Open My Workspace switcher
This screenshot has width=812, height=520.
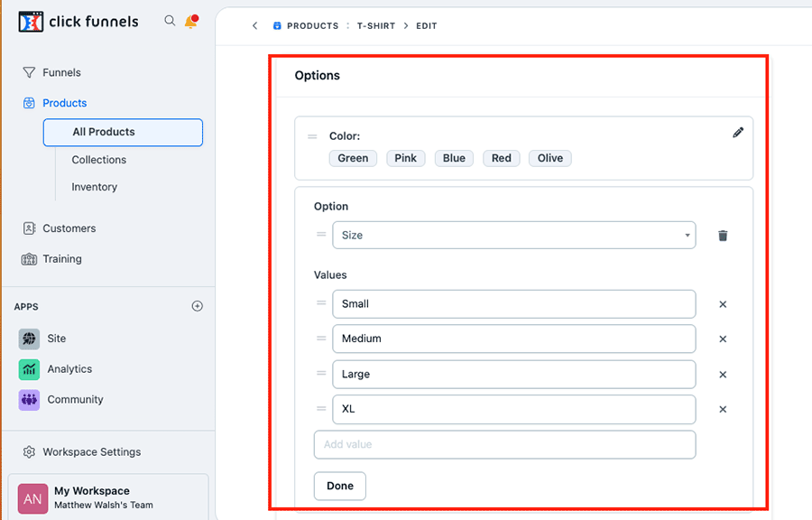pyautogui.click(x=108, y=497)
